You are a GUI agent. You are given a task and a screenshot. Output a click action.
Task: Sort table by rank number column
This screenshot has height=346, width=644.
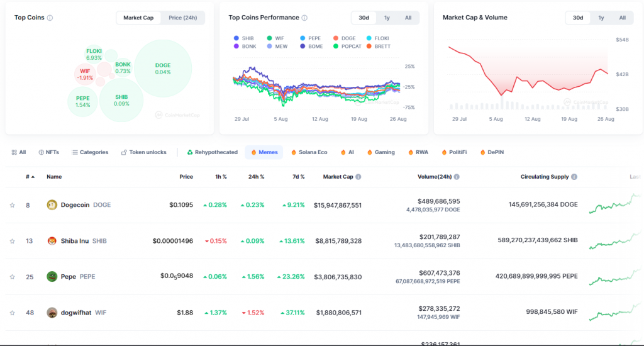[30, 177]
